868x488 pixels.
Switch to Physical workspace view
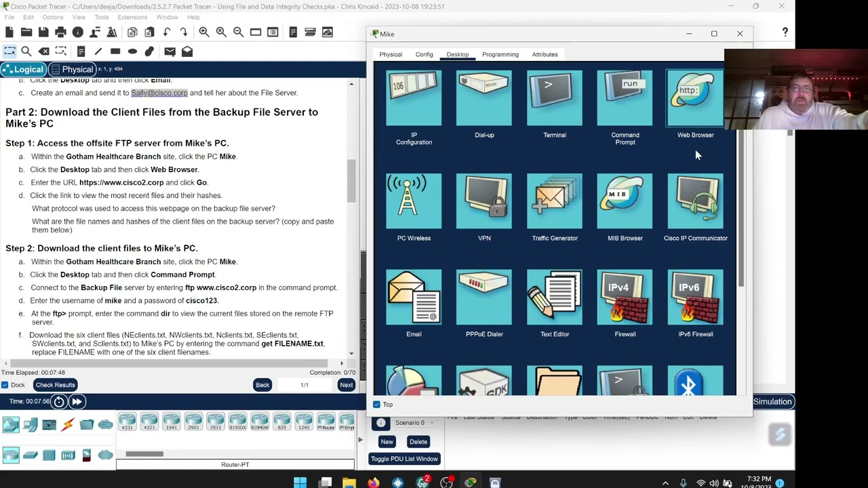[71, 69]
